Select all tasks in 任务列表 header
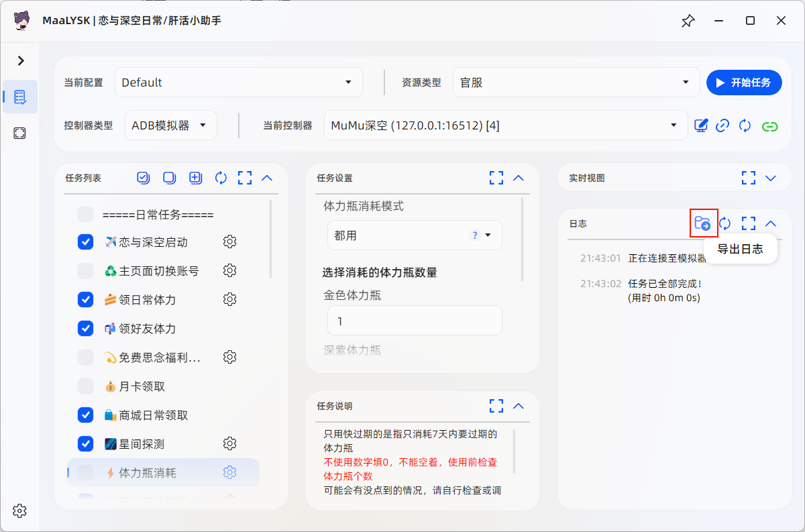 point(143,178)
